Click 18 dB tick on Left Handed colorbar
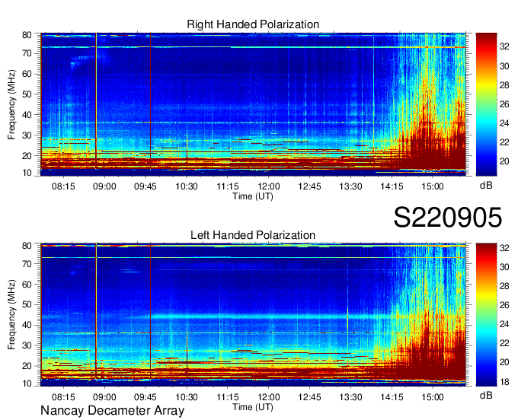This screenshot has width=518, height=420. (504, 382)
